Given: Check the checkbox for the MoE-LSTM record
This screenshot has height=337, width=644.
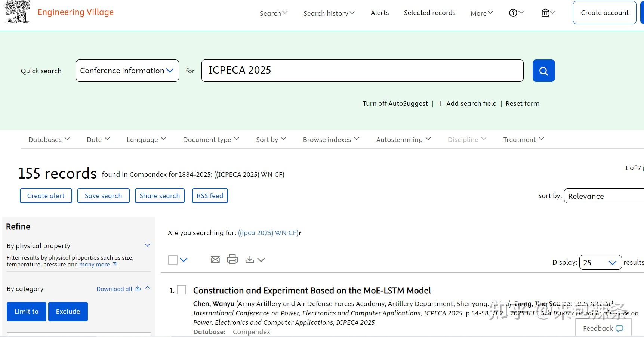Looking at the screenshot, I should [x=182, y=290].
